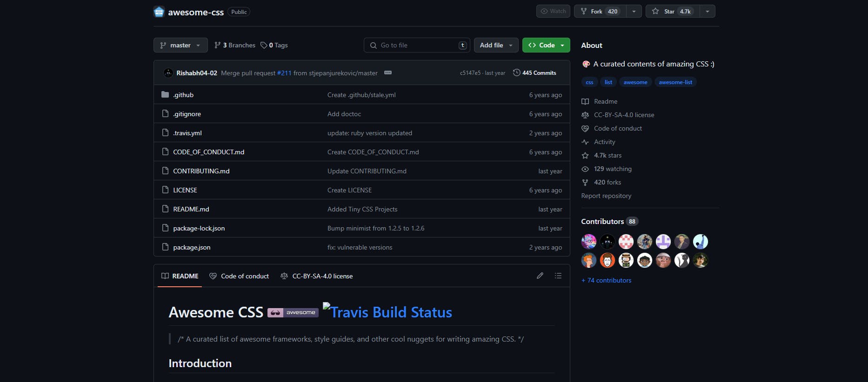This screenshot has height=382, width=868.
Task: Click the Go to file search field
Action: [x=417, y=45]
